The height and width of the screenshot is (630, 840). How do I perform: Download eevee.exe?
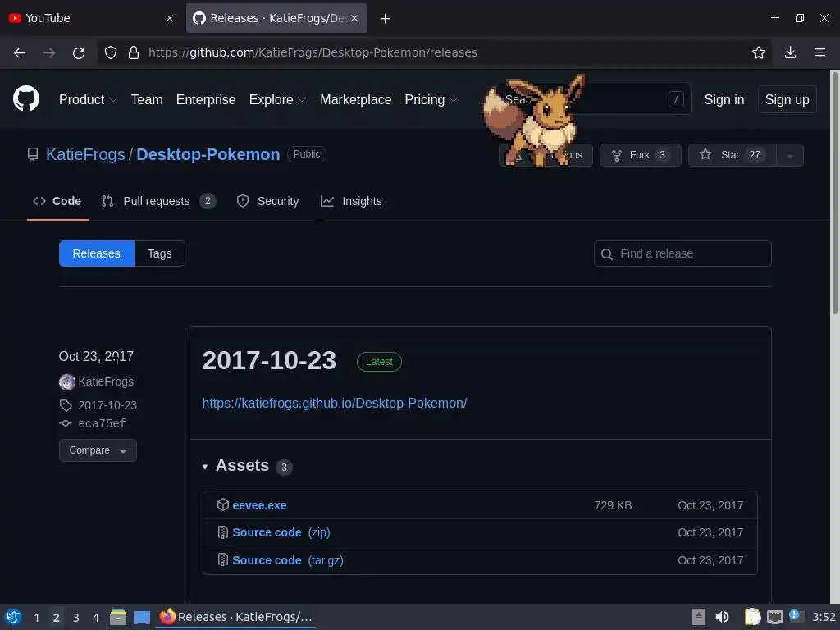pyautogui.click(x=259, y=505)
